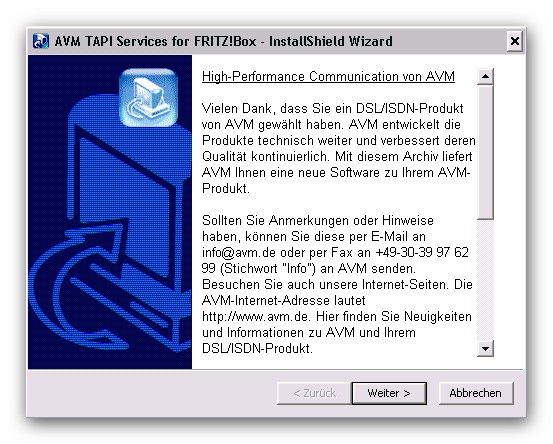Image resolution: width=553 pixels, height=444 pixels.
Task: Click the paragraph starting with Vielen Dank
Action: click(x=339, y=148)
